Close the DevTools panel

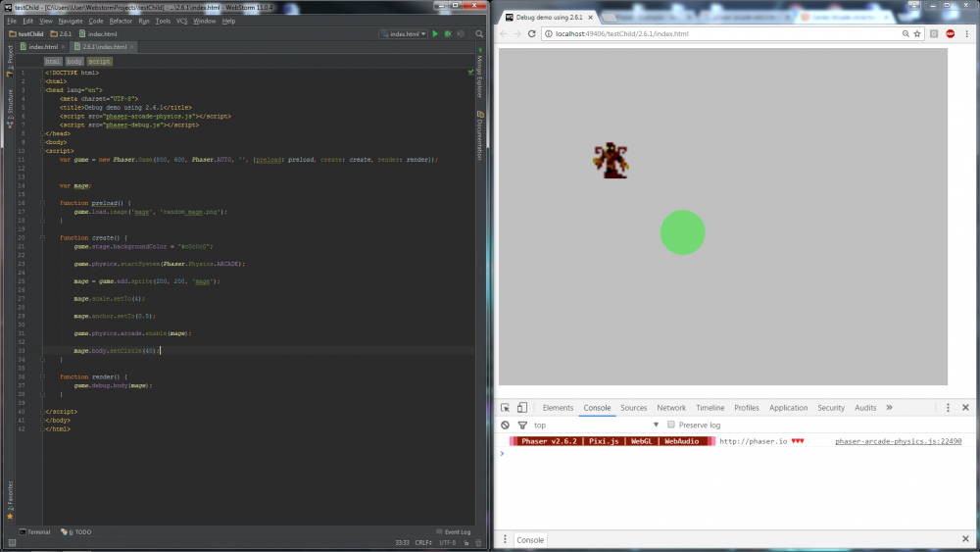coord(965,408)
